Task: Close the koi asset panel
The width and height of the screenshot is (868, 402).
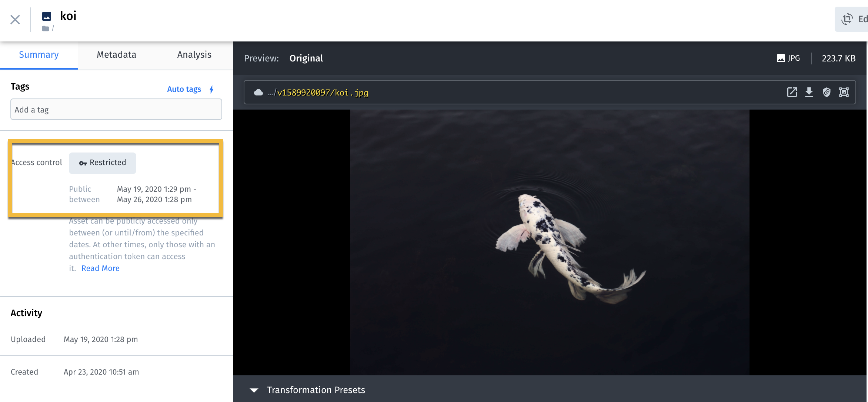Action: point(15,20)
